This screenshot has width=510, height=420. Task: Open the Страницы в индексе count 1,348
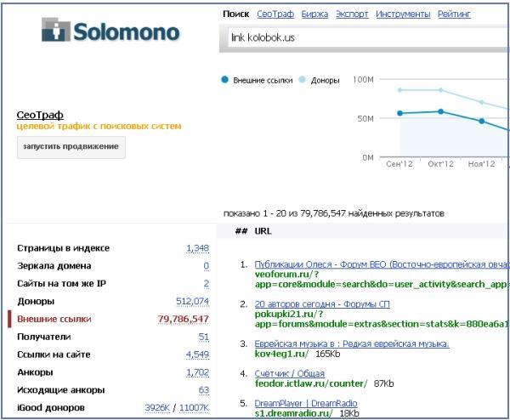coord(197,248)
